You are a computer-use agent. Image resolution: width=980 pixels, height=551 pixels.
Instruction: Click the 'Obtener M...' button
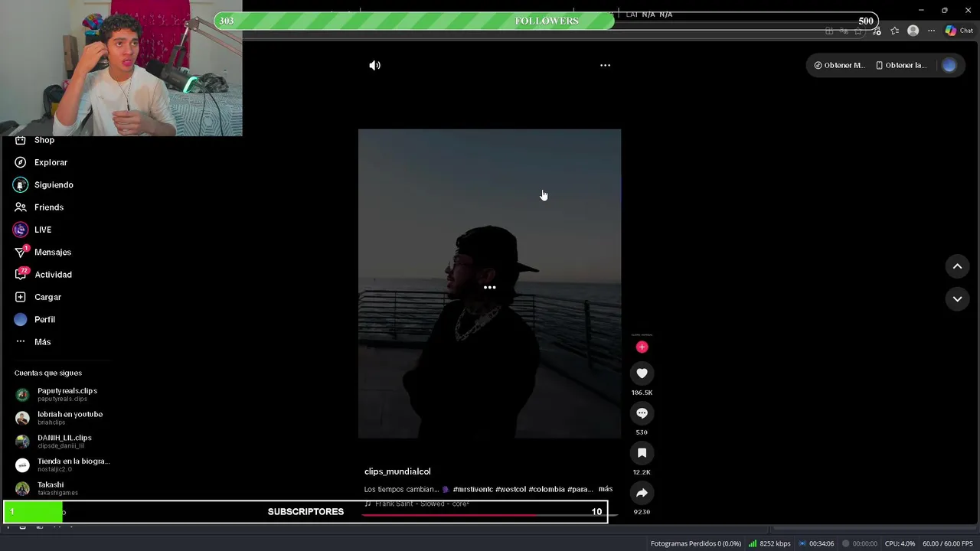tap(839, 65)
